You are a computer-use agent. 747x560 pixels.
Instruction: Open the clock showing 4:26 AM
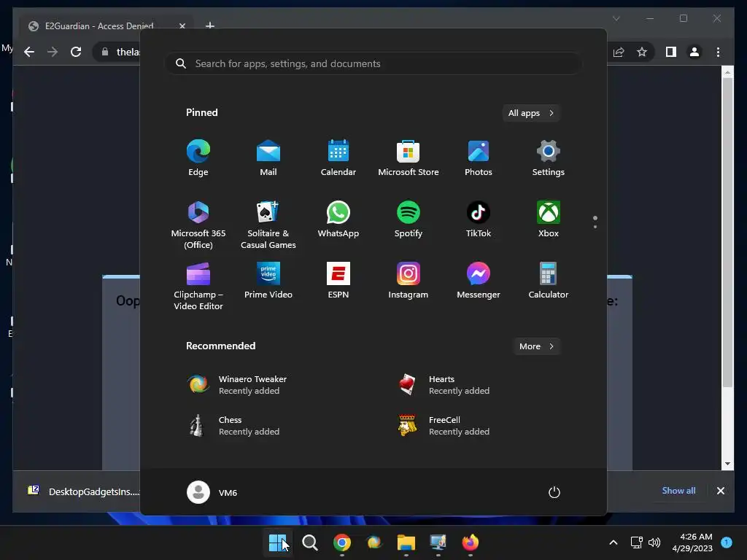[692, 542]
